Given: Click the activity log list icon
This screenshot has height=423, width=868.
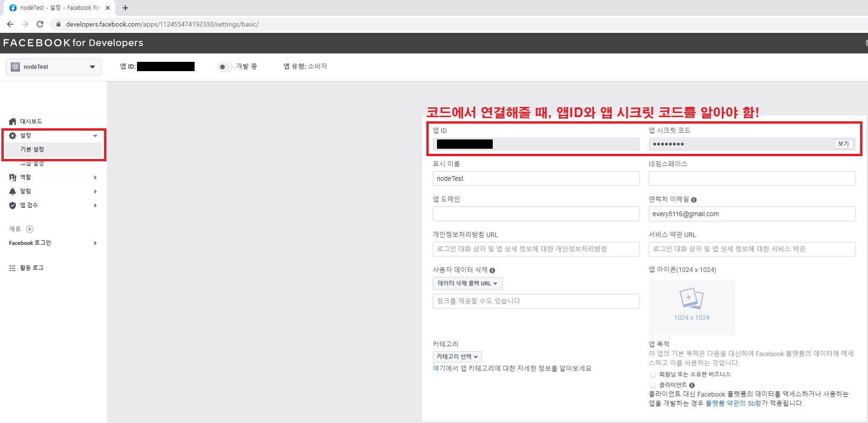Looking at the screenshot, I should [13, 268].
